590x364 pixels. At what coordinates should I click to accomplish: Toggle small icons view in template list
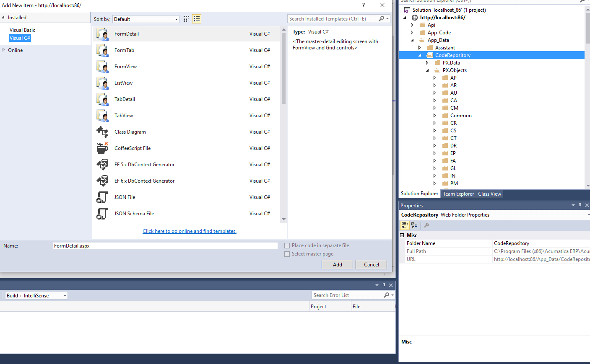[x=186, y=19]
